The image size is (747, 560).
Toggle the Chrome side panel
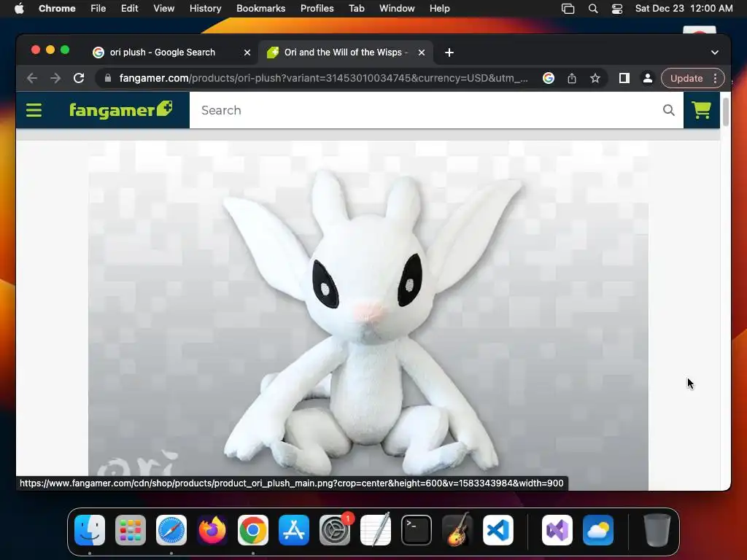[x=624, y=78]
